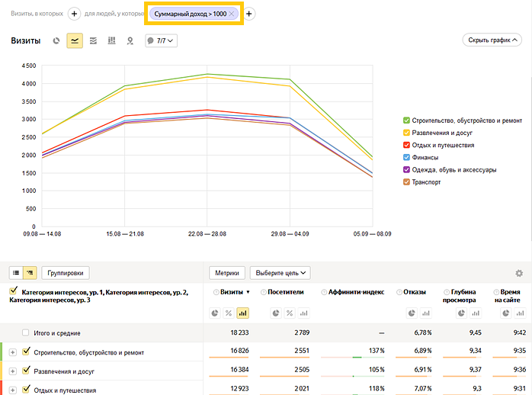Toggle 'Развлечения и досуг' row checkbox
Image resolution: width=532 pixels, height=395 pixels.
tap(27, 371)
